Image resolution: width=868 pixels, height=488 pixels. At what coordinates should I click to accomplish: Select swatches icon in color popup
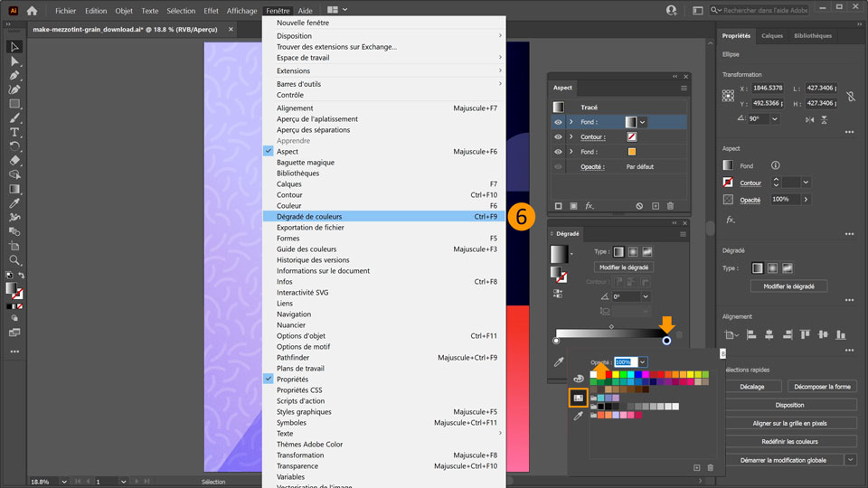tap(579, 398)
